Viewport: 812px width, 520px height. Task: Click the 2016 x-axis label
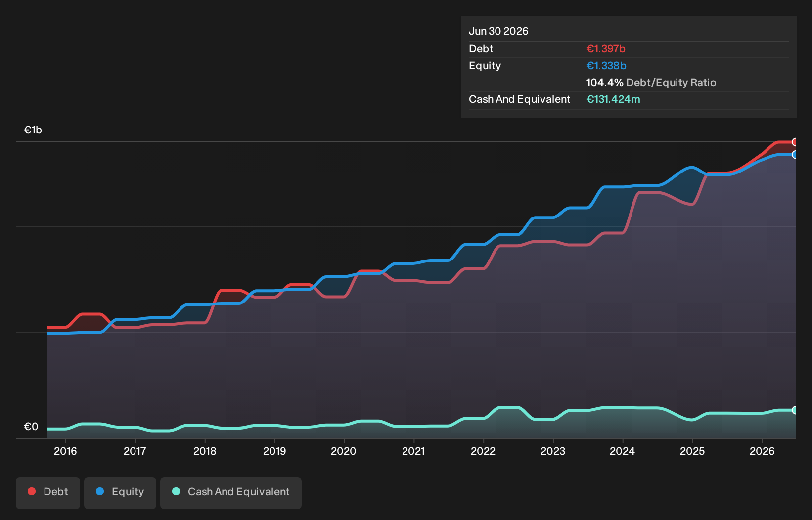point(65,451)
